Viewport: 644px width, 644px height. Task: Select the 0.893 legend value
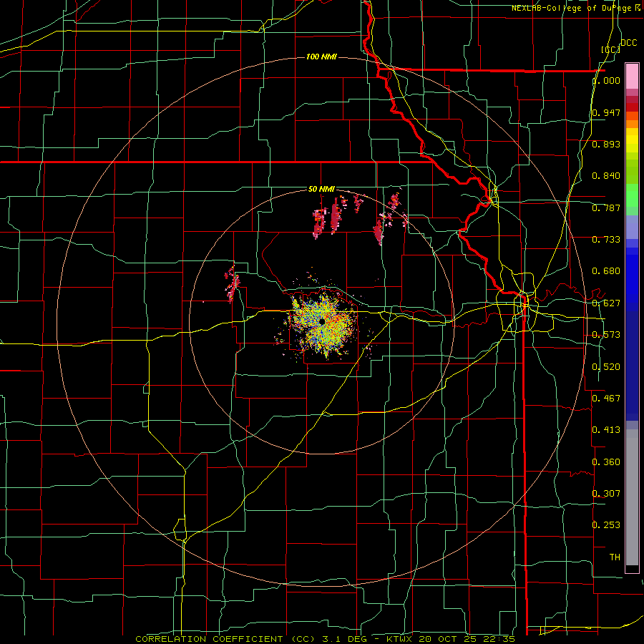point(606,144)
